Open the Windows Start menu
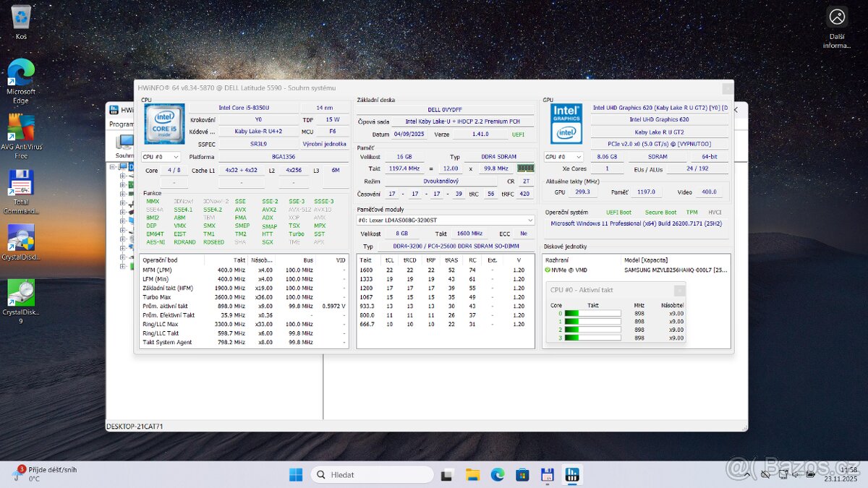This screenshot has height=488, width=868. click(295, 475)
